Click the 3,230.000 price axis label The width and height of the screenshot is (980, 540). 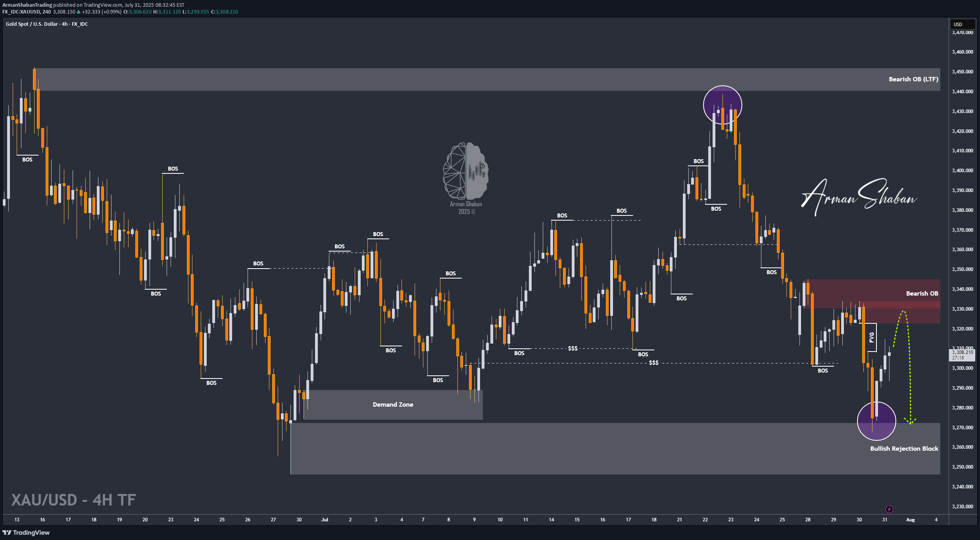point(962,506)
